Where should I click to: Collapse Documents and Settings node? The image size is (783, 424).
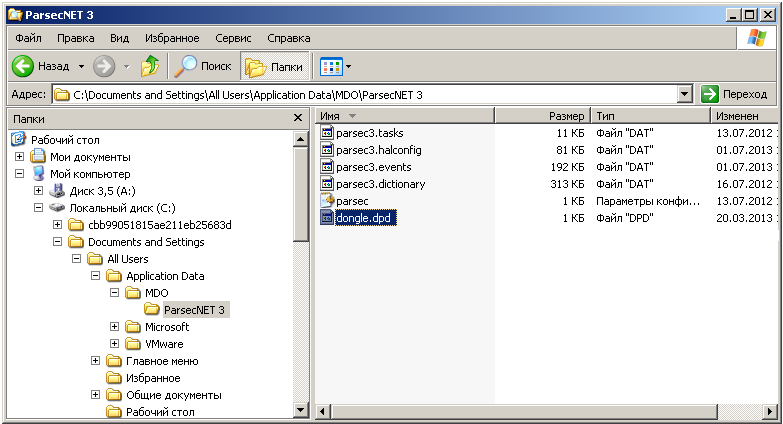[x=57, y=242]
